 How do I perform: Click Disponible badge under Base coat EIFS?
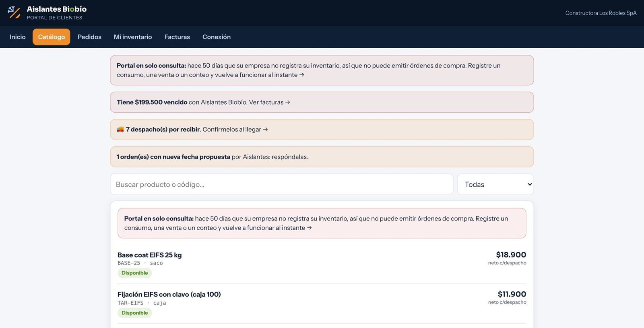(x=135, y=273)
